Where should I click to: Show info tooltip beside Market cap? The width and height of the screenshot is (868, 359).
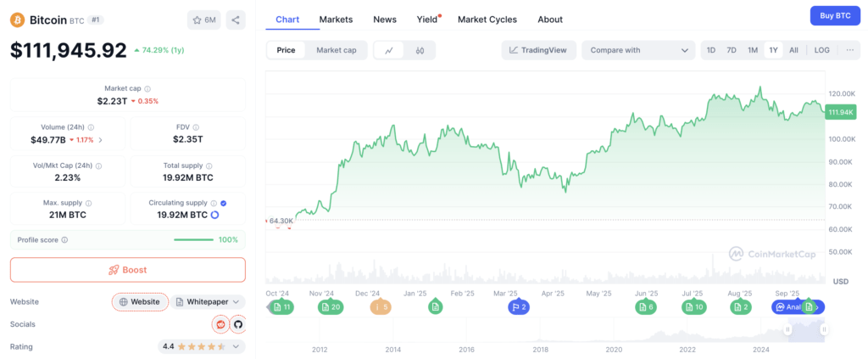click(147, 88)
